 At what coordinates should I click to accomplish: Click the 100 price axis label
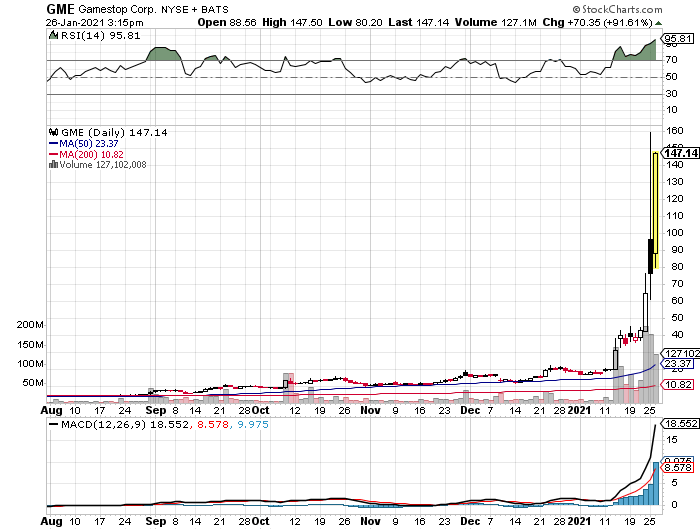pyautogui.click(x=675, y=233)
